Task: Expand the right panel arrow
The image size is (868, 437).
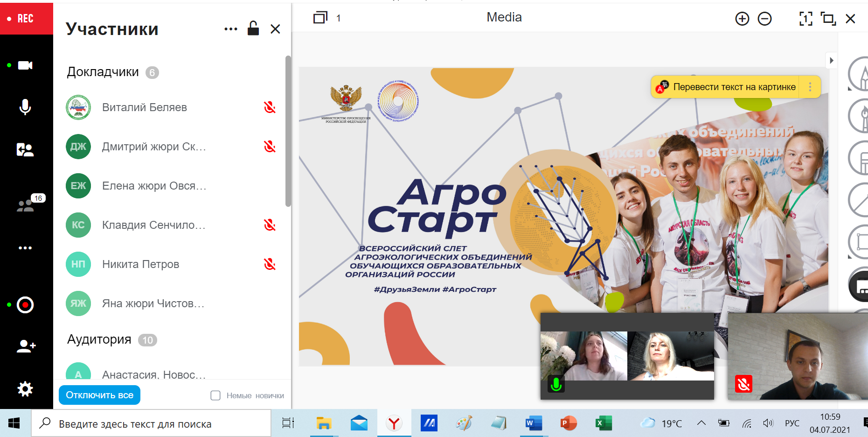Action: 831,60
